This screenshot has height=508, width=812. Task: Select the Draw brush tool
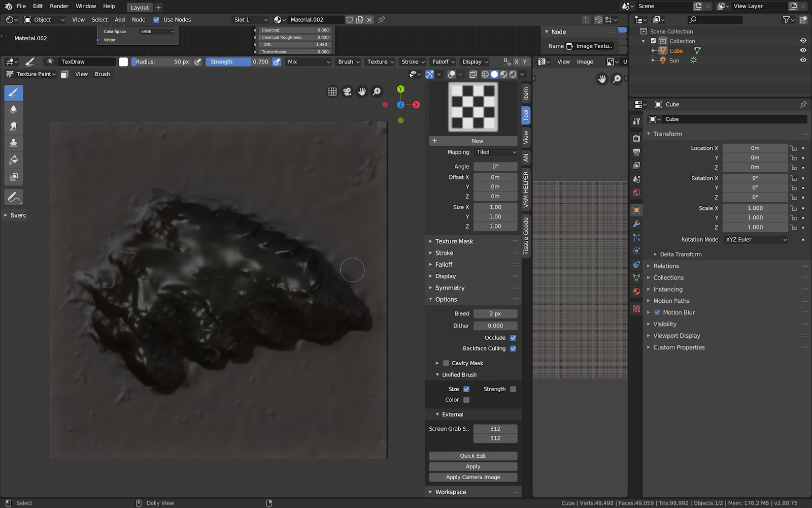(x=14, y=93)
